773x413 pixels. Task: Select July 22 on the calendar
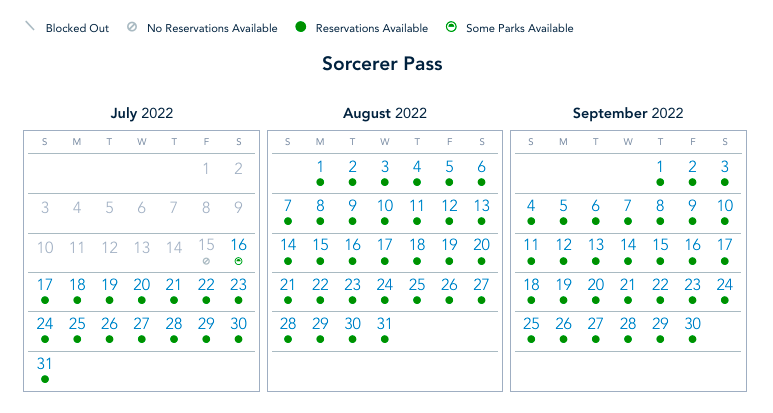(206, 285)
